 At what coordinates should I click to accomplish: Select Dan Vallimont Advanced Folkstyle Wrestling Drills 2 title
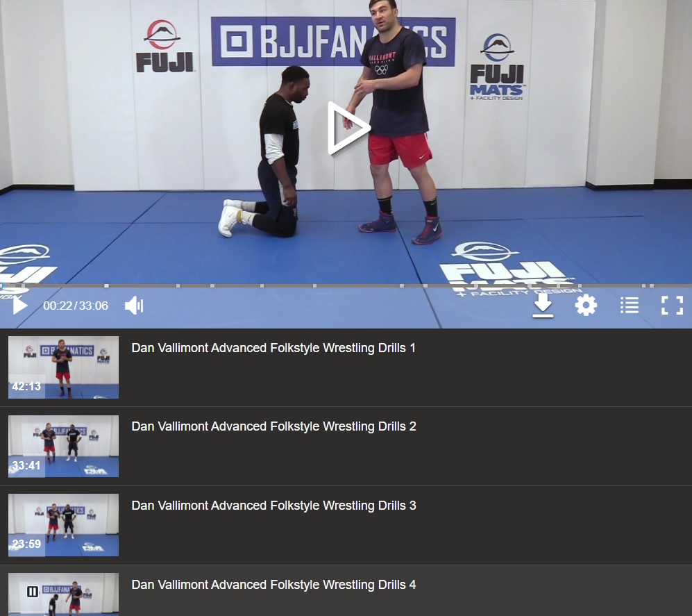(273, 426)
